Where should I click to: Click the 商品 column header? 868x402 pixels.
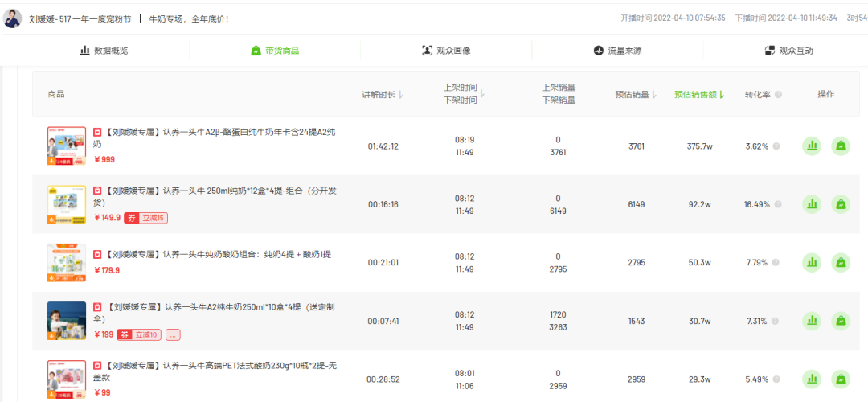point(56,95)
